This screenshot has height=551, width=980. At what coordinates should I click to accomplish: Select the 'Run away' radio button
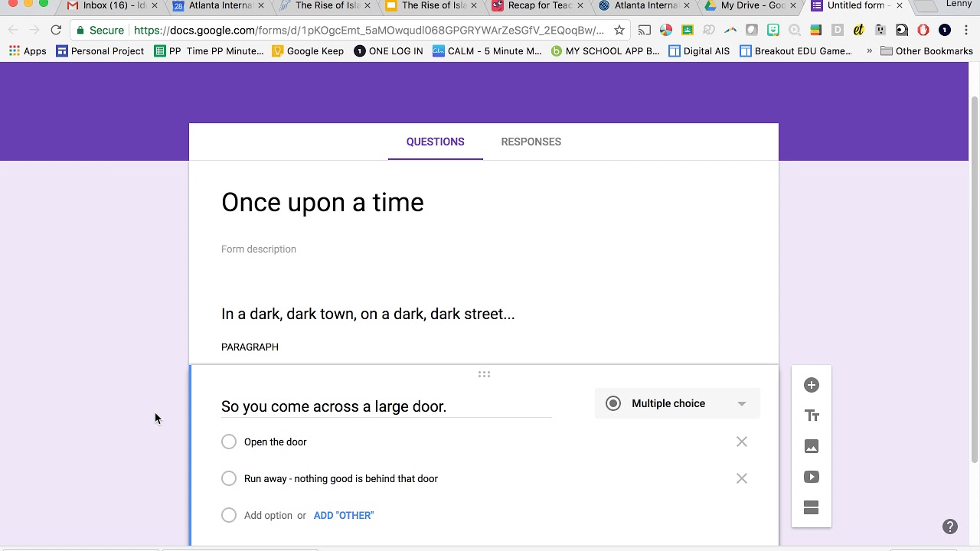click(229, 478)
